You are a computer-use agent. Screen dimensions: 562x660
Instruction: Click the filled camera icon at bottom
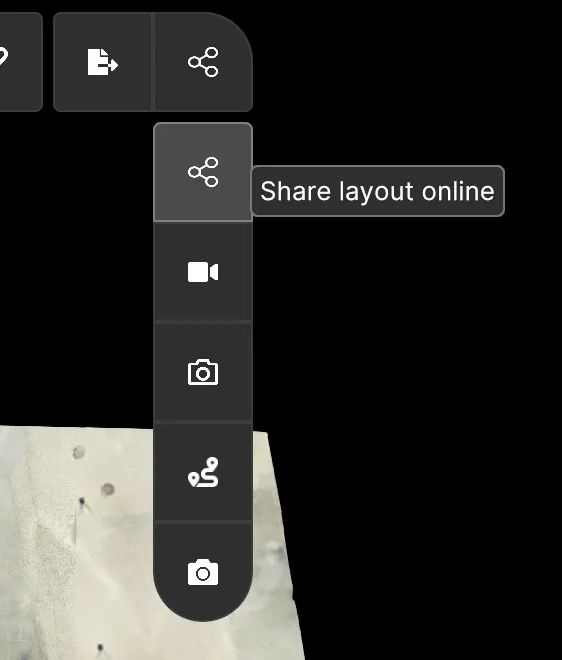[x=203, y=572]
